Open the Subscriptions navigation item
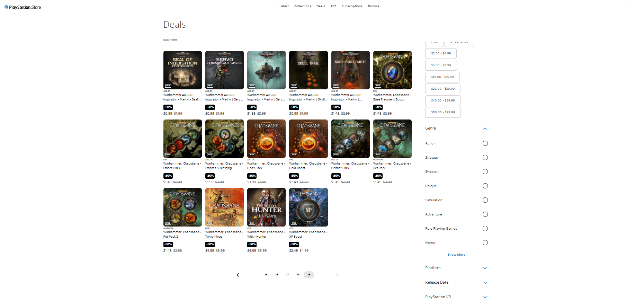This screenshot has width=644, height=301. 352,6
